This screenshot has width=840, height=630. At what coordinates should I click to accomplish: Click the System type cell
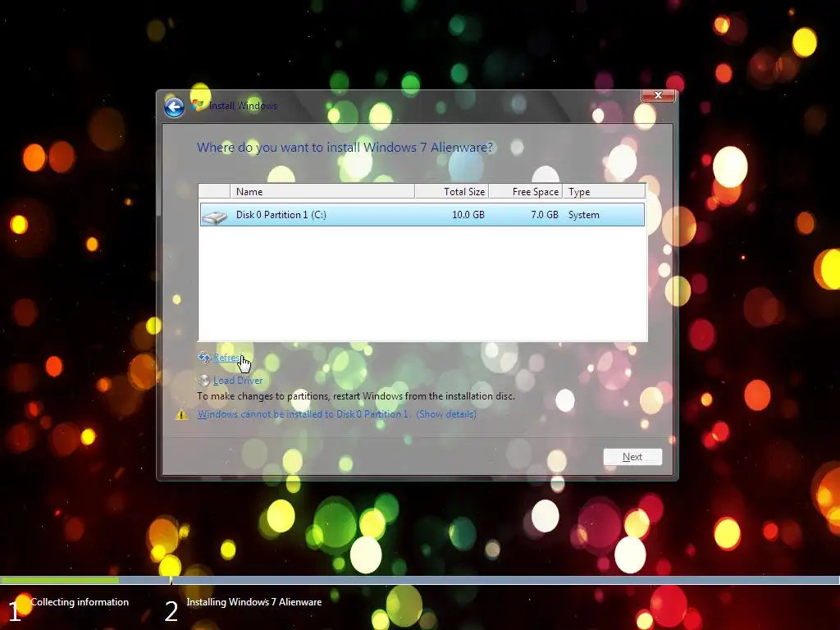[584, 215]
